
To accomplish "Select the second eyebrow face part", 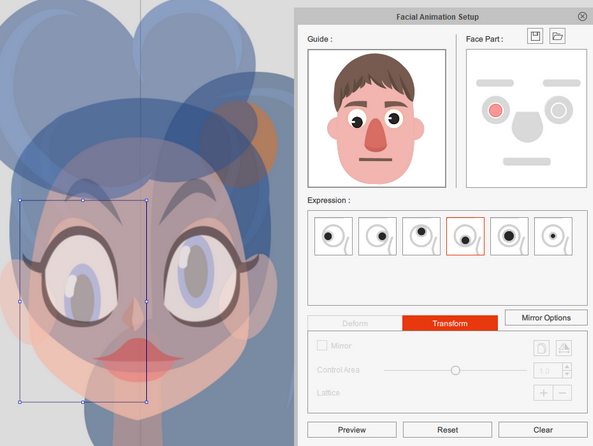I will (562, 83).
